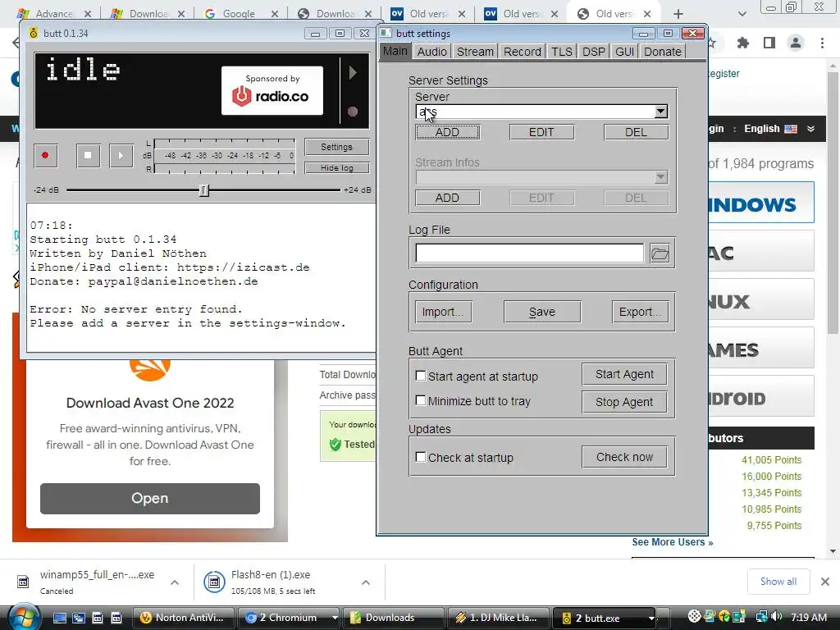Viewport: 840px width, 630px height.
Task: Click ADD under Stream Infos
Action: pyautogui.click(x=447, y=198)
